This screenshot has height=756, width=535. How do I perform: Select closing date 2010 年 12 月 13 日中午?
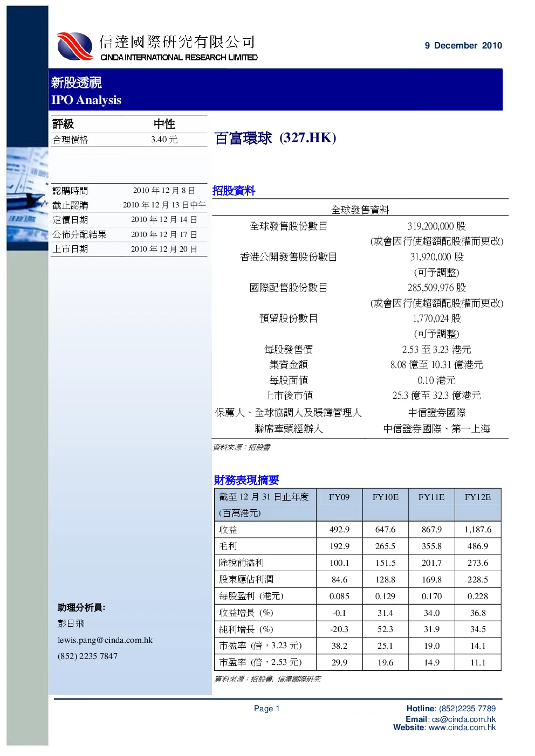(x=164, y=205)
